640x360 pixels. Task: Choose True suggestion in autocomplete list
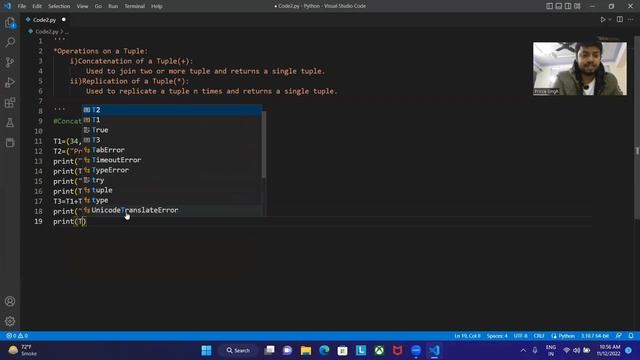[x=172, y=130]
